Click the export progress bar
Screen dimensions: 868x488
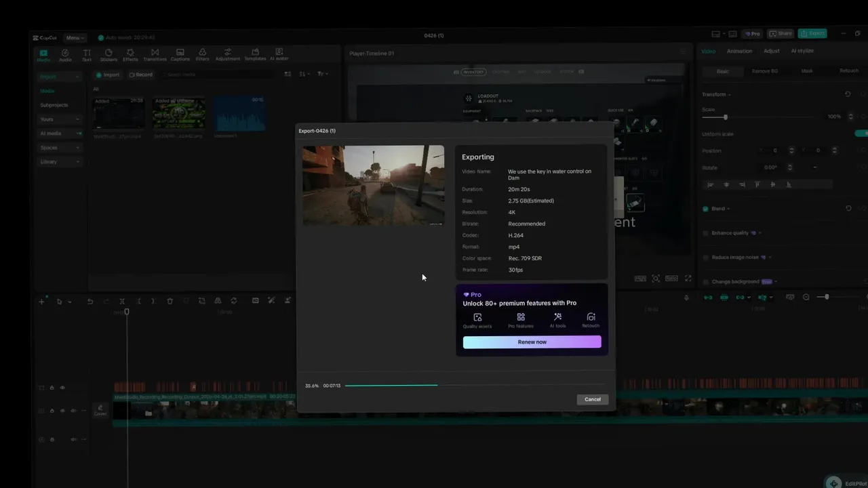coord(476,386)
